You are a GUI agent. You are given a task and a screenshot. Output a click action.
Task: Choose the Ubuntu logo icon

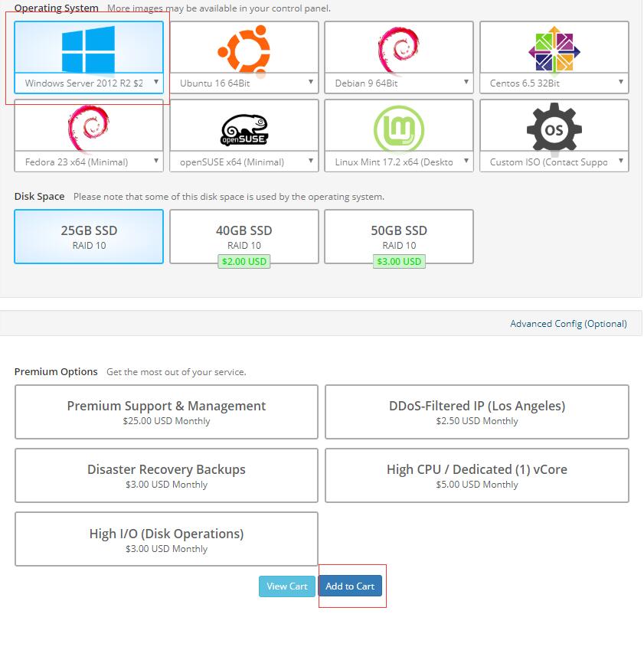244,49
